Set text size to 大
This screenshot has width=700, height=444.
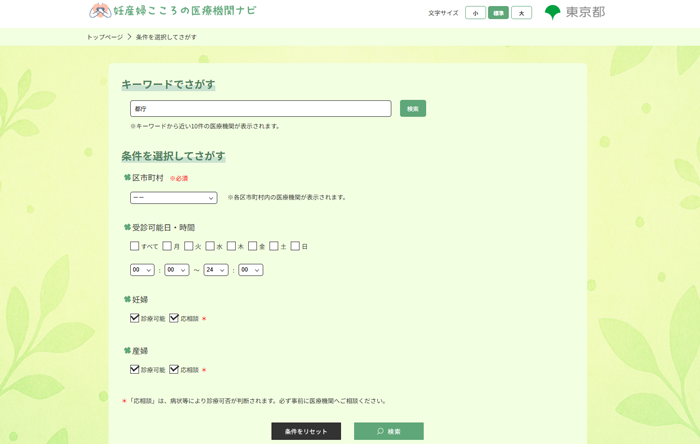521,13
